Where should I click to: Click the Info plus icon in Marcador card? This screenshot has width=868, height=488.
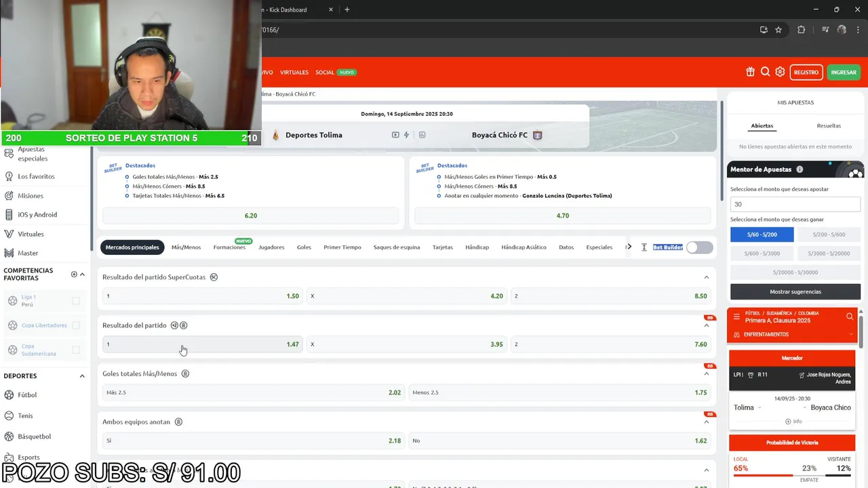(788, 422)
